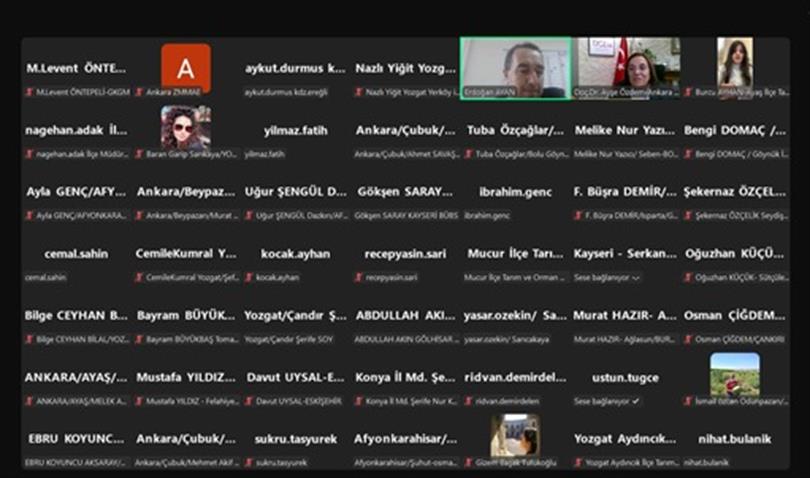Click muted mic icon on Tuba Özçağlar tile
The image size is (810, 478).
[469, 154]
